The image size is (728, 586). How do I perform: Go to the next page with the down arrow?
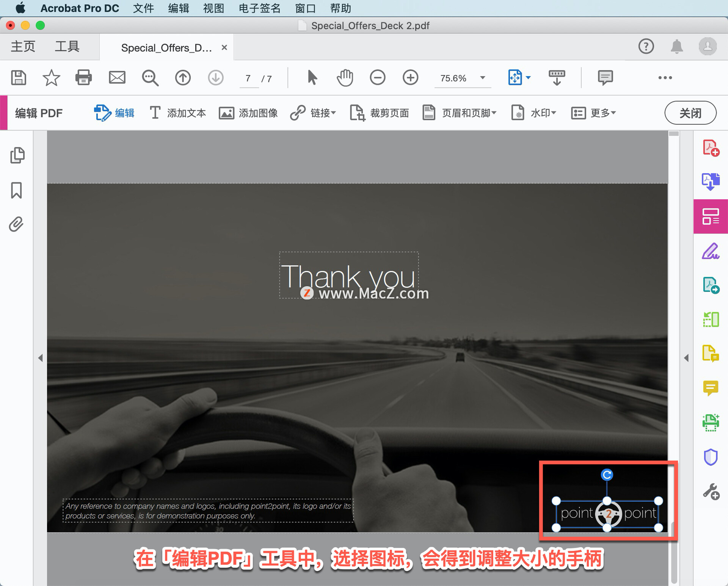[x=216, y=78]
